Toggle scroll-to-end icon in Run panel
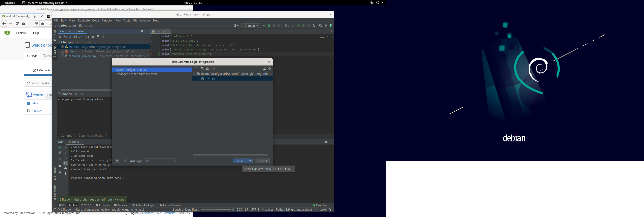This screenshot has width=644, height=217. click(66, 164)
